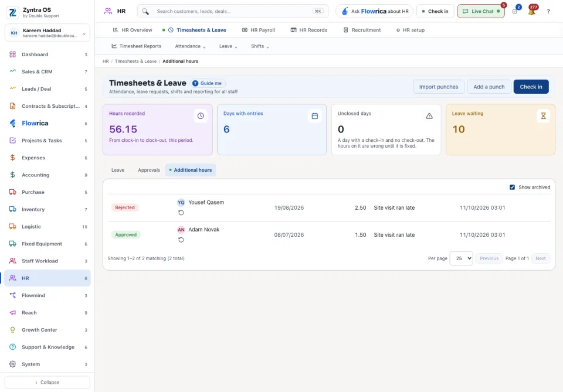The width and height of the screenshot is (563, 392).
Task: Click the restore icon under Adam Novak
Action: coord(181,240)
